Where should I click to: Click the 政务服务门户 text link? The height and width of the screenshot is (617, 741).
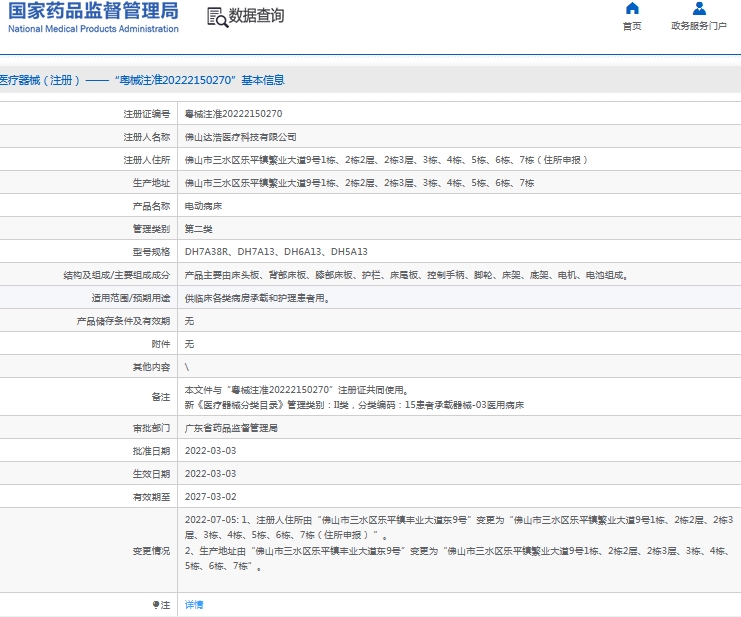tap(699, 26)
